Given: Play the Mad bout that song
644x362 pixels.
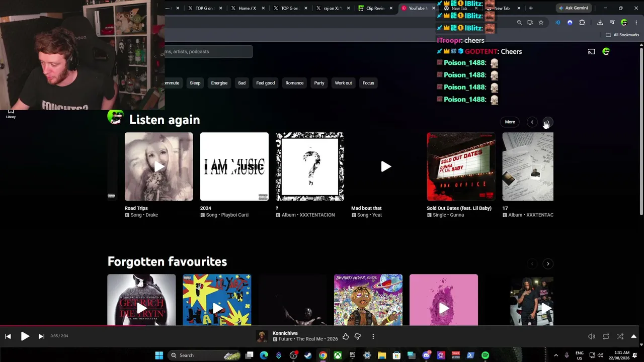Looking at the screenshot, I should (385, 166).
